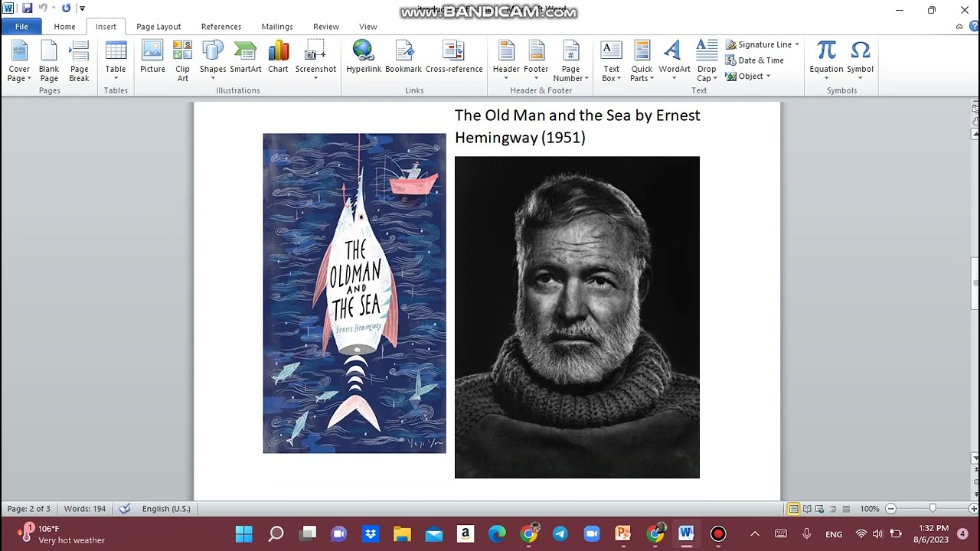Insert a Text Box

click(x=611, y=61)
